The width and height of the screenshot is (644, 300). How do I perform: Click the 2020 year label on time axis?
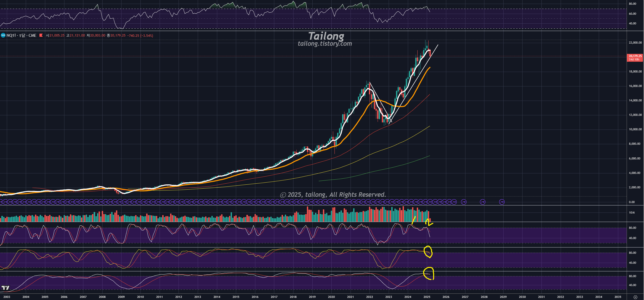[331, 297]
